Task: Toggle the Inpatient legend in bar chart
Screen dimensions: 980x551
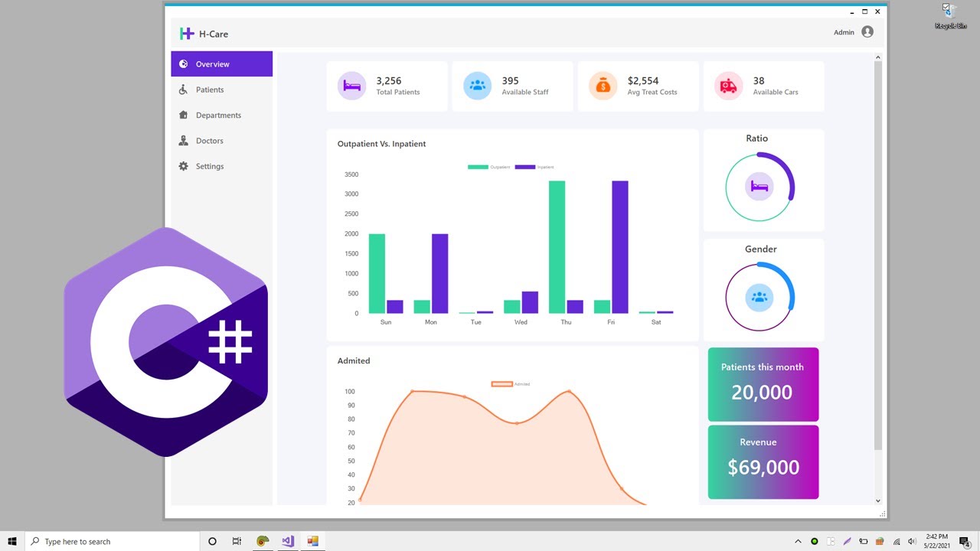Action: 534,167
